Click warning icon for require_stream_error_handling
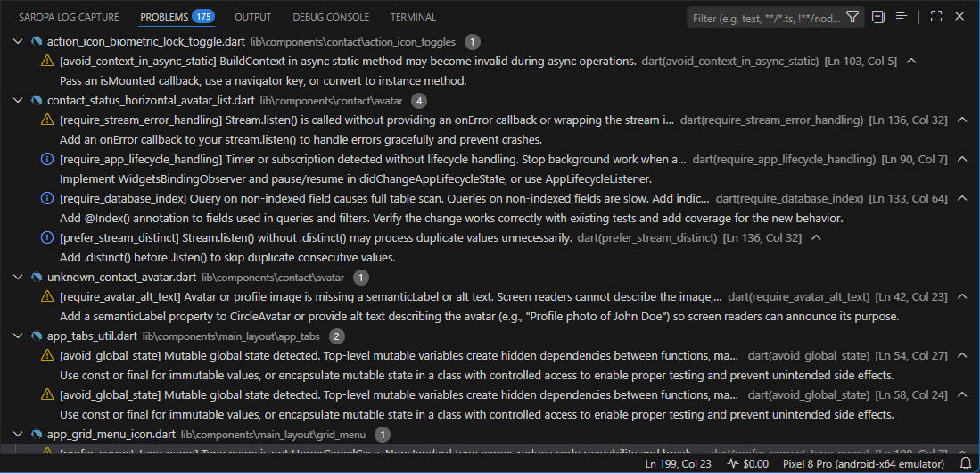This screenshot has width=980, height=473. [47, 120]
